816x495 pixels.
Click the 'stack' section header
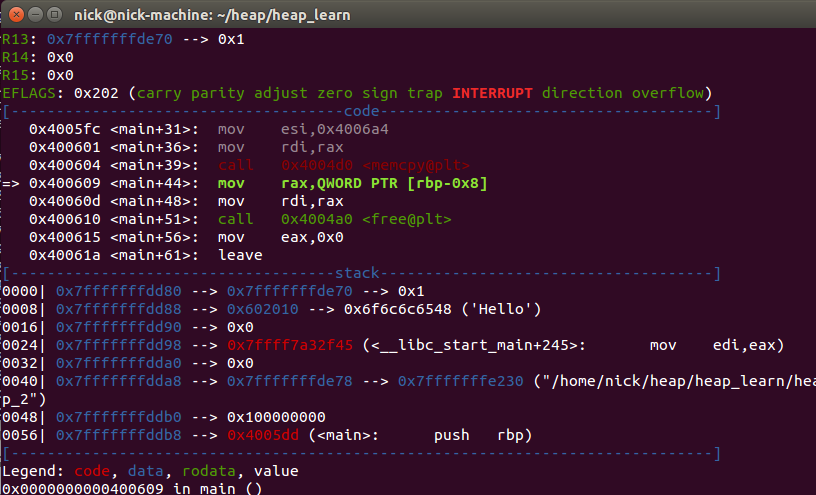coord(357,273)
